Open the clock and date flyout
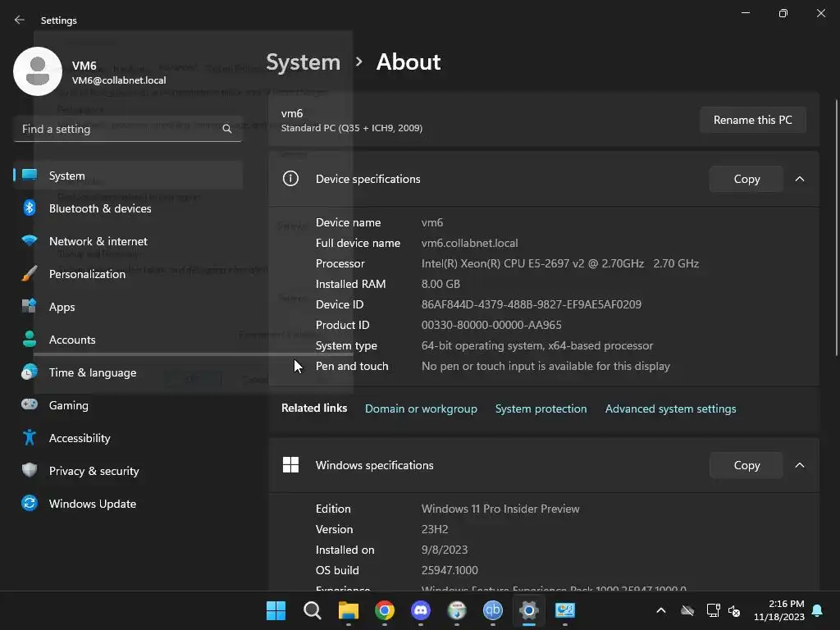 pos(779,610)
